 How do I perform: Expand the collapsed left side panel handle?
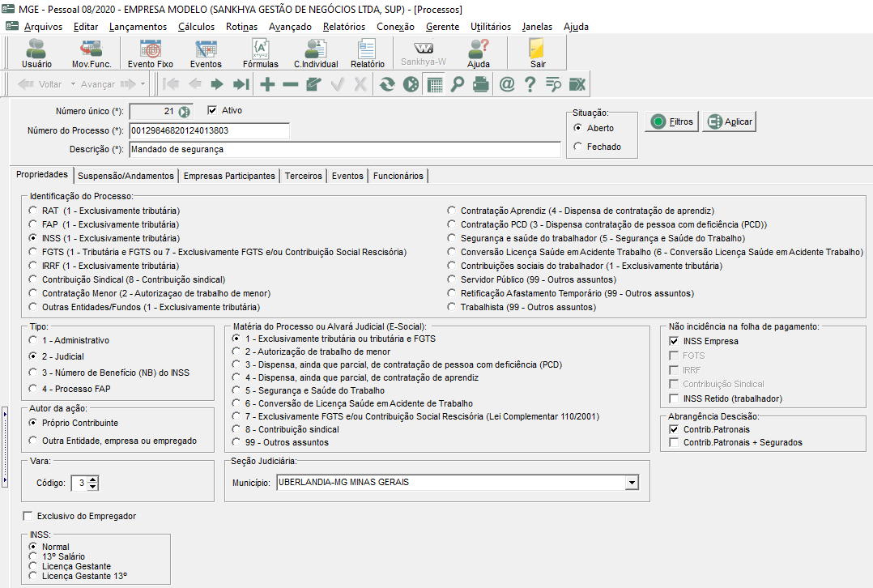tap(5, 447)
